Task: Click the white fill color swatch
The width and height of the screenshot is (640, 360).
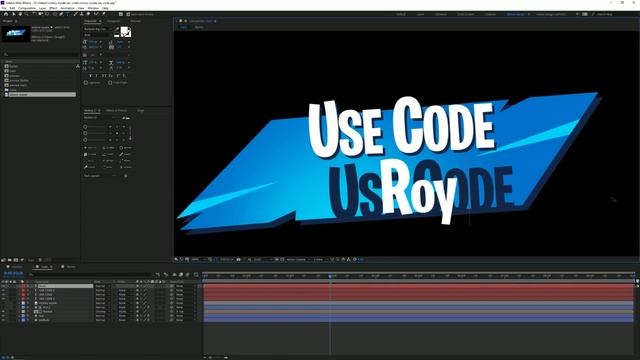Action: coord(124,30)
